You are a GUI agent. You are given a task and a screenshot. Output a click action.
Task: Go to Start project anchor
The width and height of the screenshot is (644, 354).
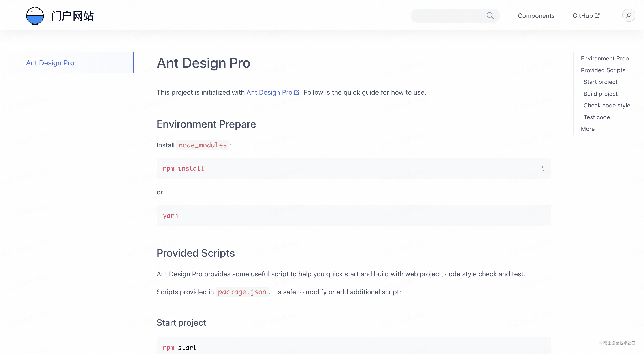(x=600, y=82)
